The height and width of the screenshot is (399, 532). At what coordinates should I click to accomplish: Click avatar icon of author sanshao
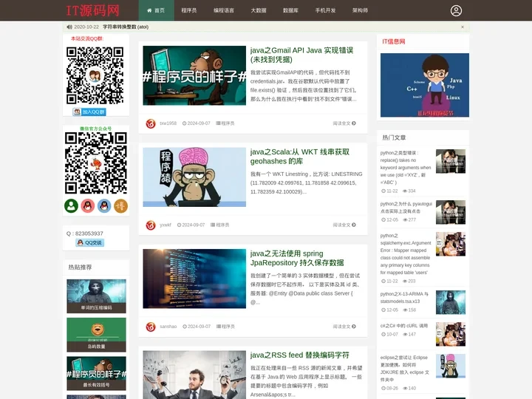click(x=151, y=327)
